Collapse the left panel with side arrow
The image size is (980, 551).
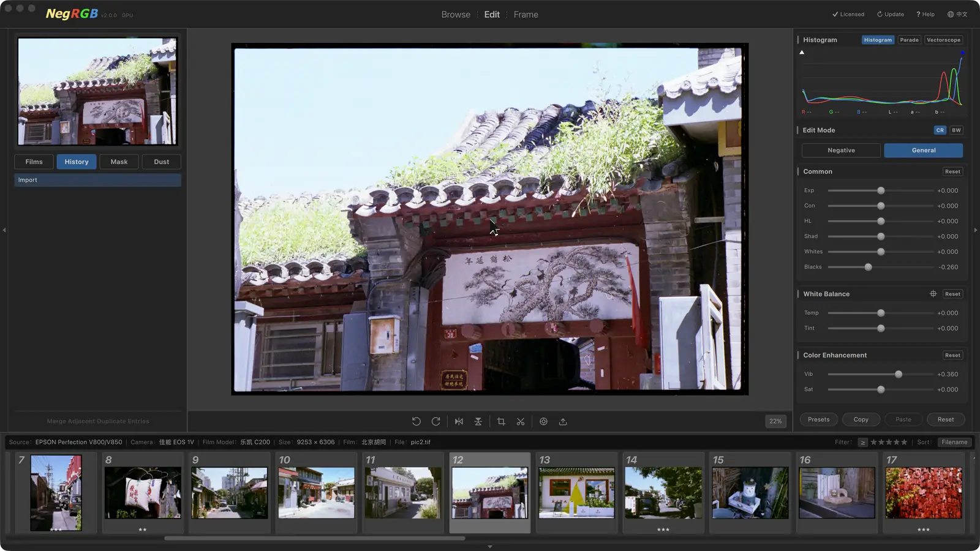click(x=4, y=230)
